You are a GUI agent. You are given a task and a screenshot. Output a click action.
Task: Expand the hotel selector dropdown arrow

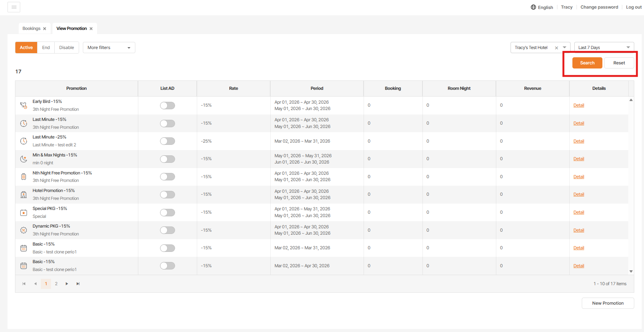pos(565,48)
